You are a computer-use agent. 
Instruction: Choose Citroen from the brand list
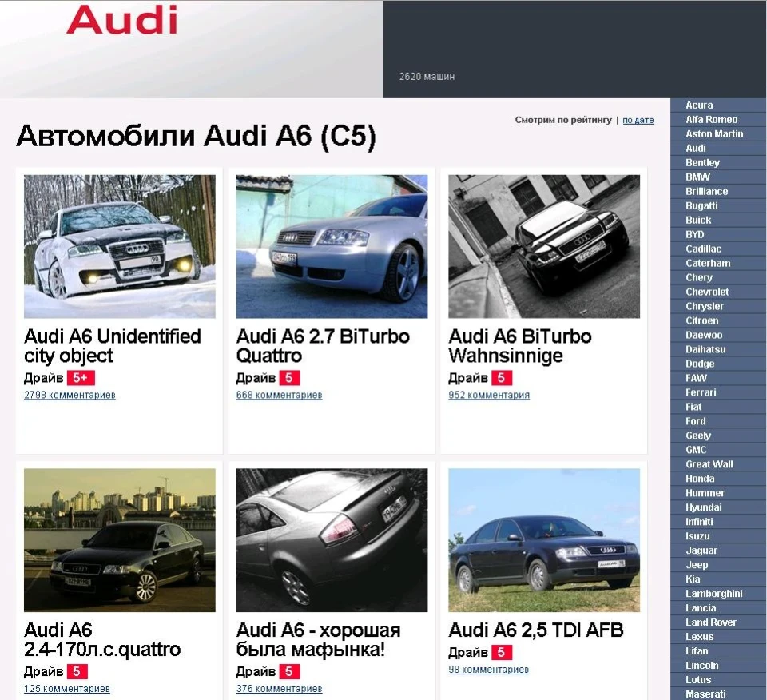click(x=702, y=321)
